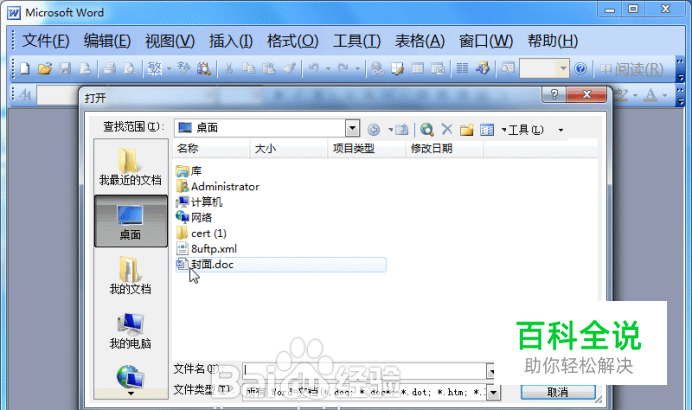This screenshot has height=410, width=692.
Task: Click the 繁 Chinese conversion icon
Action: point(154,68)
